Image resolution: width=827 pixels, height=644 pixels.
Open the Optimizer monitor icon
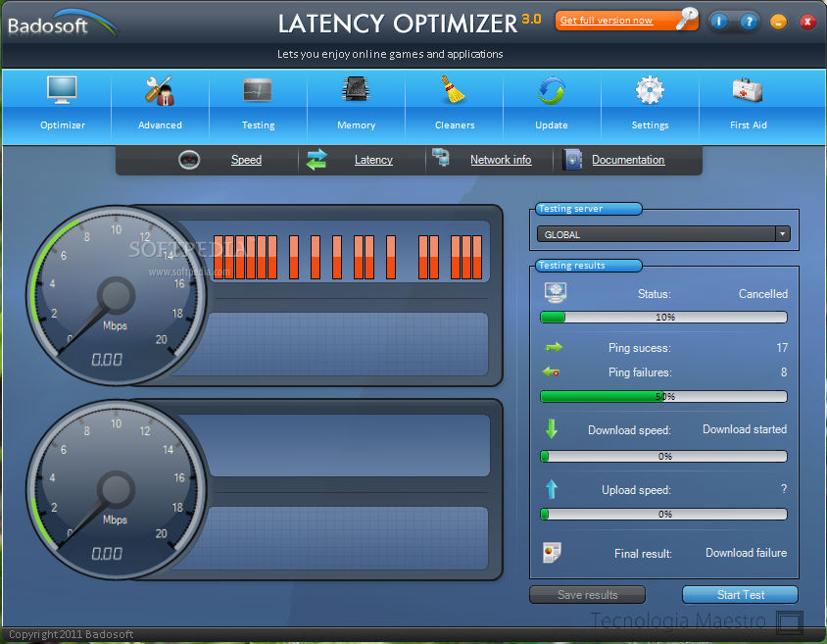62,90
